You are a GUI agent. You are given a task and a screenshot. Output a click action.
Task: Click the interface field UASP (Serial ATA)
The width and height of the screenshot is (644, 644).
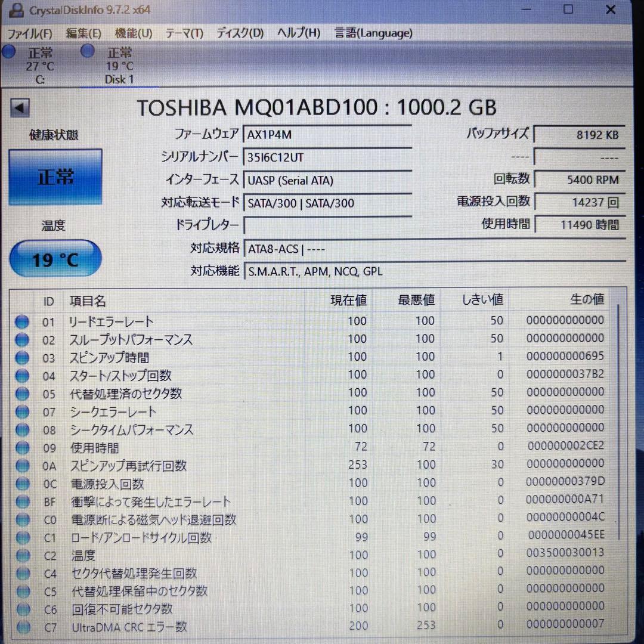(x=327, y=180)
